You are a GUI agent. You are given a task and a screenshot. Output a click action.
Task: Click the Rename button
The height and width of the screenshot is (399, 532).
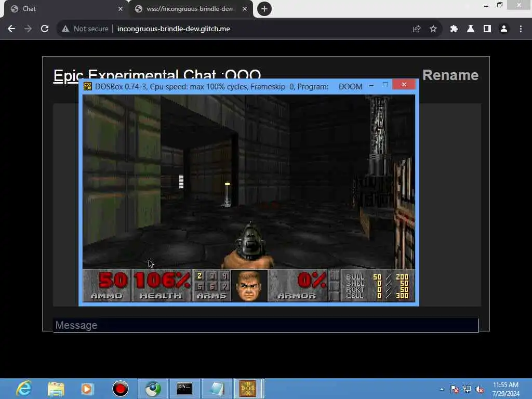coord(450,75)
